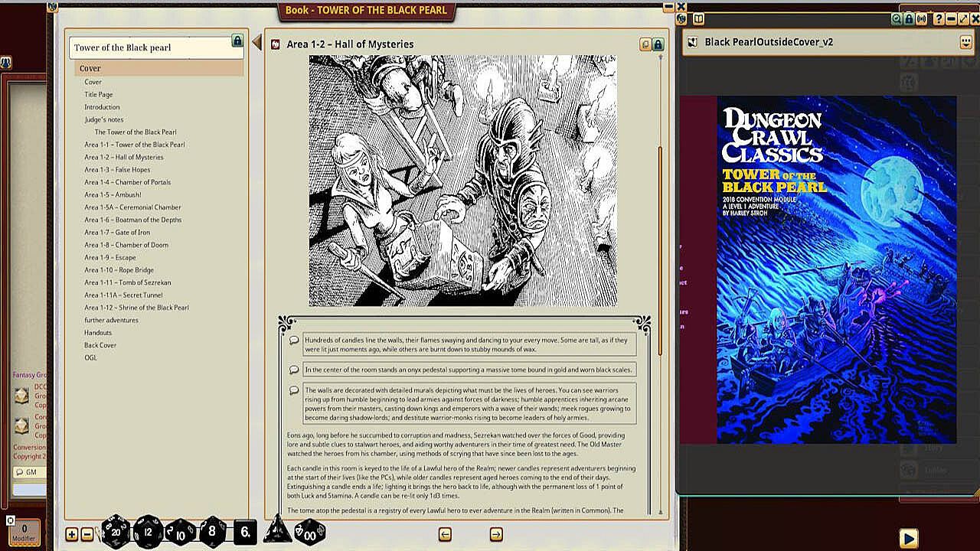Viewport: 980px width, 551px height.
Task: Open the Introduction entry
Action: [102, 107]
